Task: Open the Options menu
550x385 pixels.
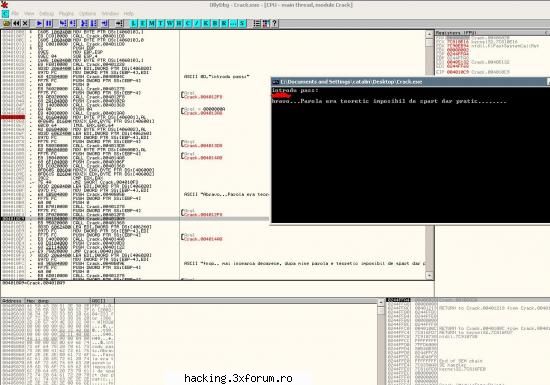Action: [x=87, y=13]
